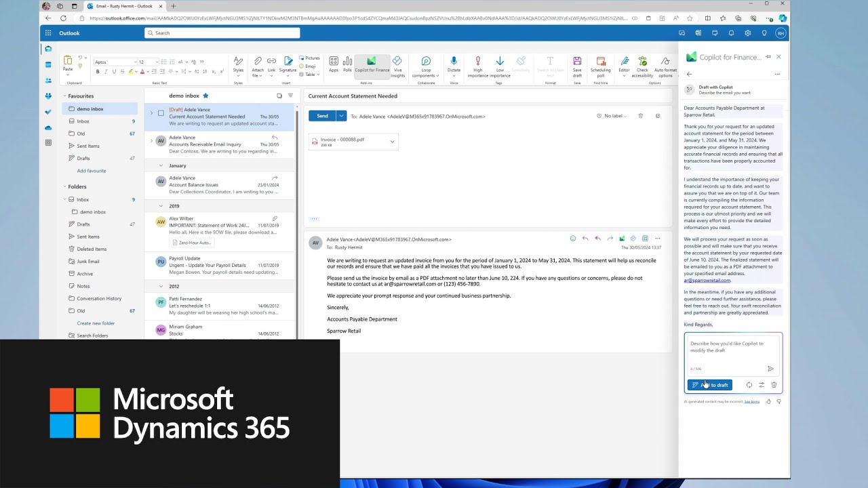This screenshot has height=488, width=868.
Task: Go back in Copilot pane
Action: (689, 74)
